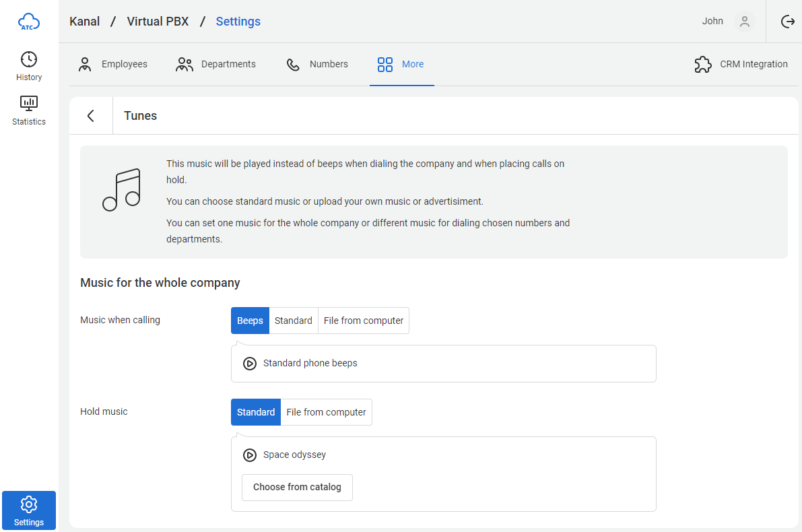Set hold music to Standard
This screenshot has width=802, height=532.
click(256, 412)
